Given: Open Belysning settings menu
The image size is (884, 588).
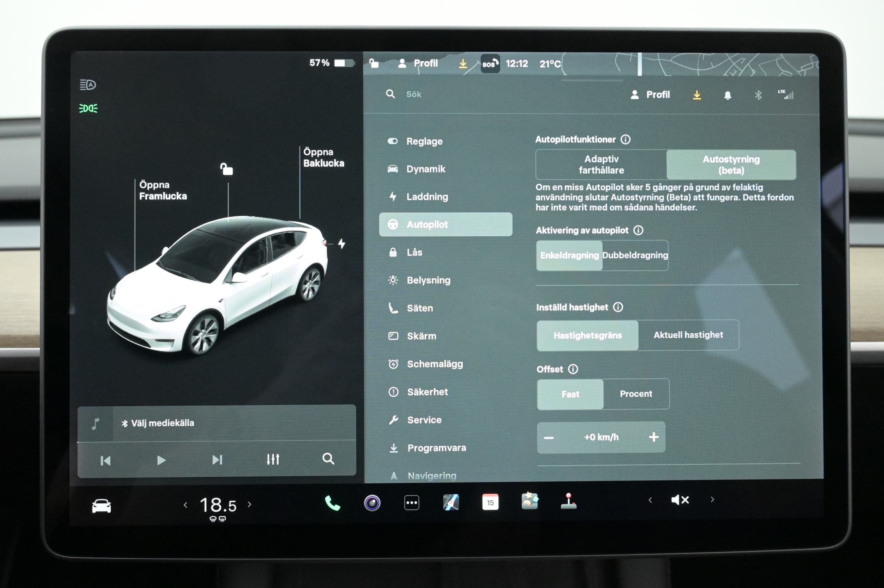Looking at the screenshot, I should pyautogui.click(x=446, y=280).
